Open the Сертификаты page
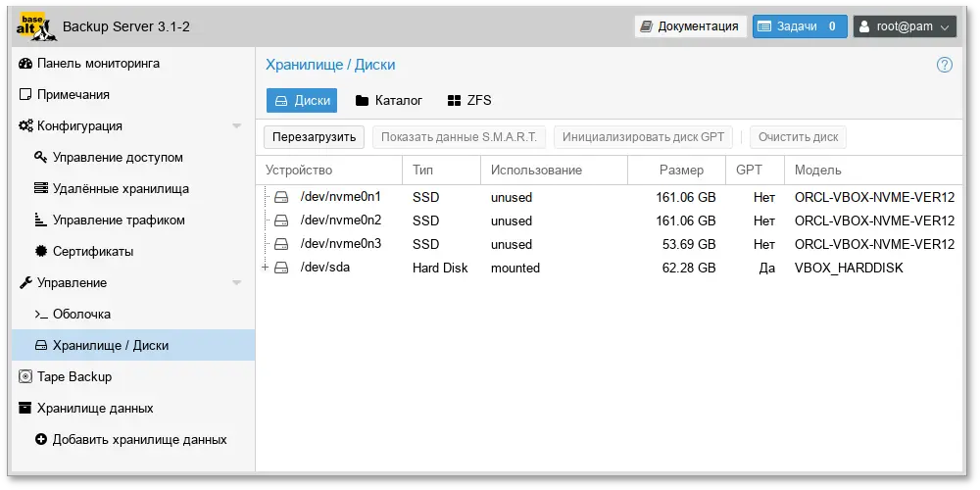This screenshot has width=980, height=490. point(133,251)
